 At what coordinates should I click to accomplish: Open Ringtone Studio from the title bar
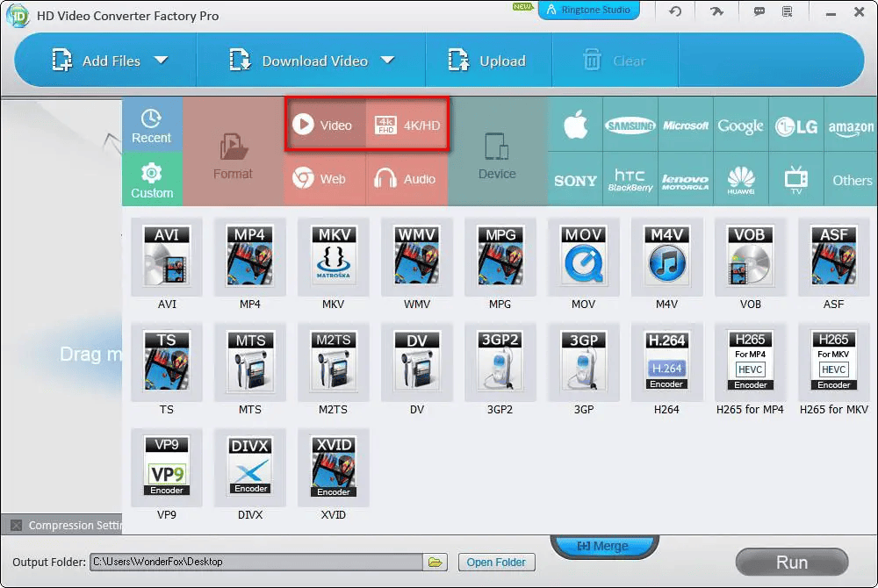coord(589,11)
